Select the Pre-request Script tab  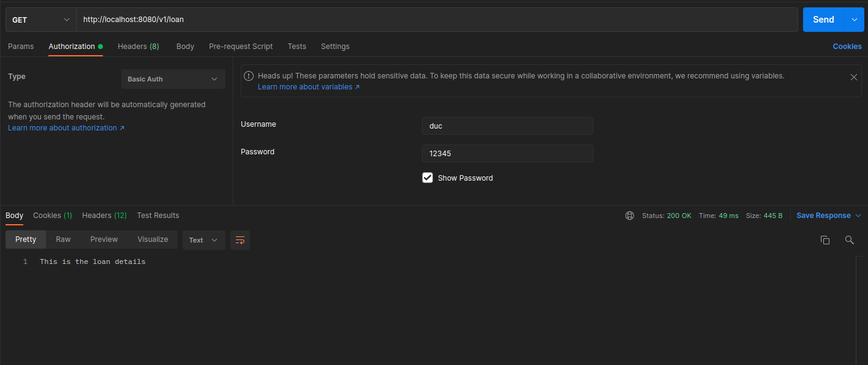(241, 47)
